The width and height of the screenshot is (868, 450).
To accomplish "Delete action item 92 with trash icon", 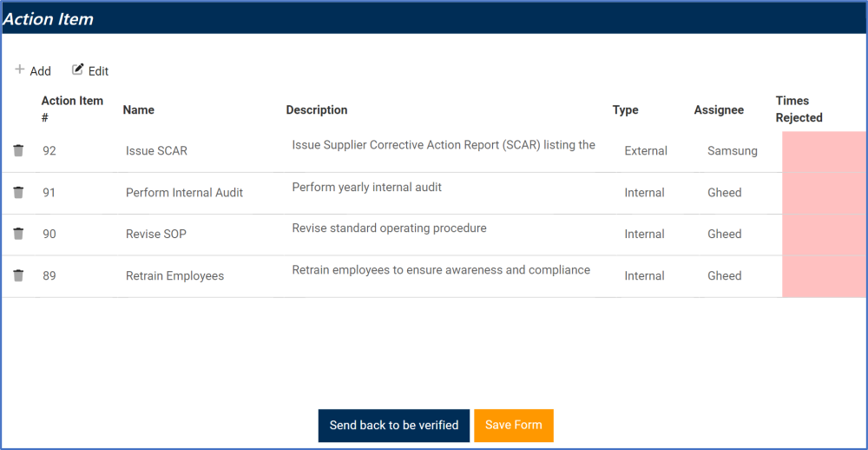I will [x=18, y=150].
